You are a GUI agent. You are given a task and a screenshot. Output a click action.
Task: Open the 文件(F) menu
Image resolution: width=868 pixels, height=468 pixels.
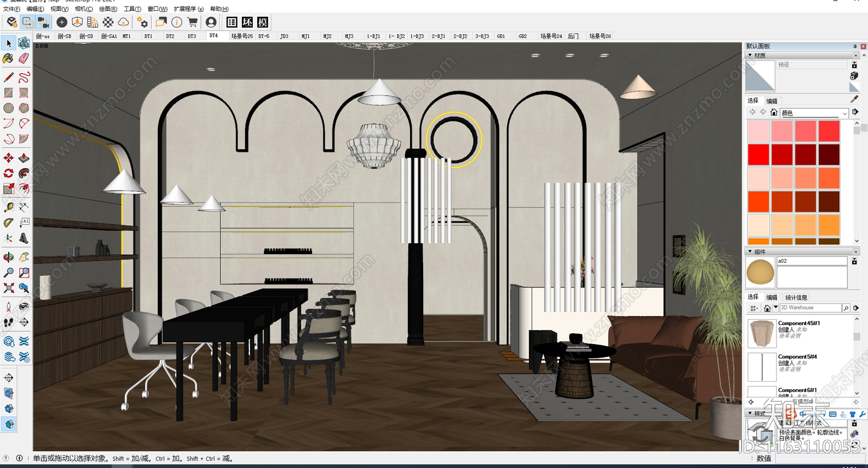point(12,9)
